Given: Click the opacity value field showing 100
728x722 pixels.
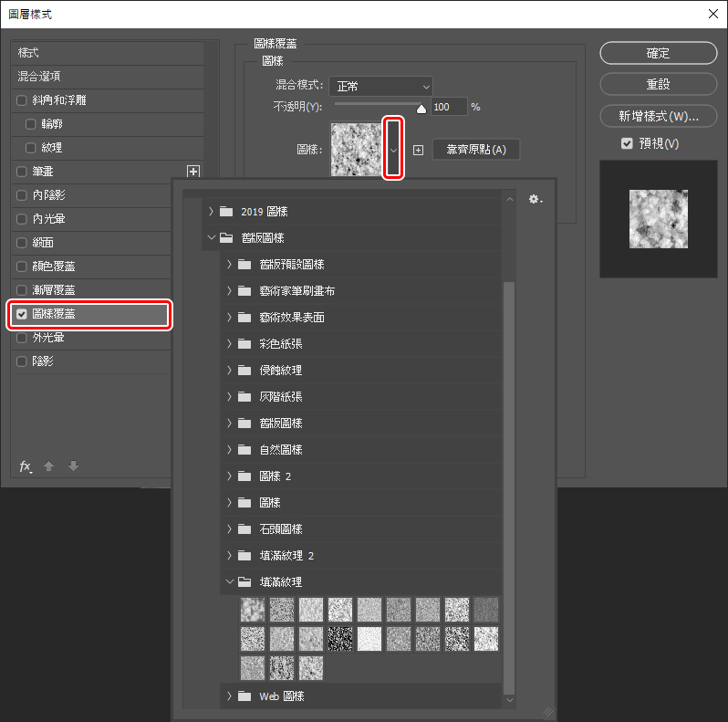Looking at the screenshot, I should (x=448, y=108).
